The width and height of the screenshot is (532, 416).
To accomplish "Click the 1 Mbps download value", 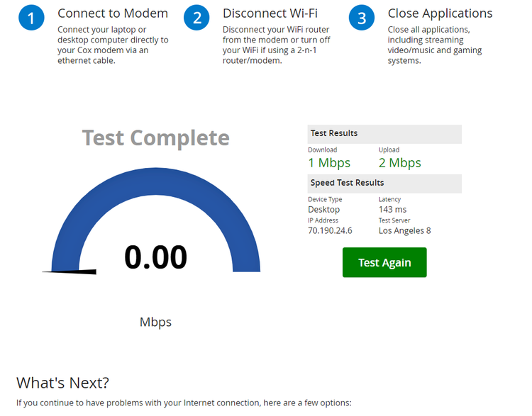I will (329, 163).
